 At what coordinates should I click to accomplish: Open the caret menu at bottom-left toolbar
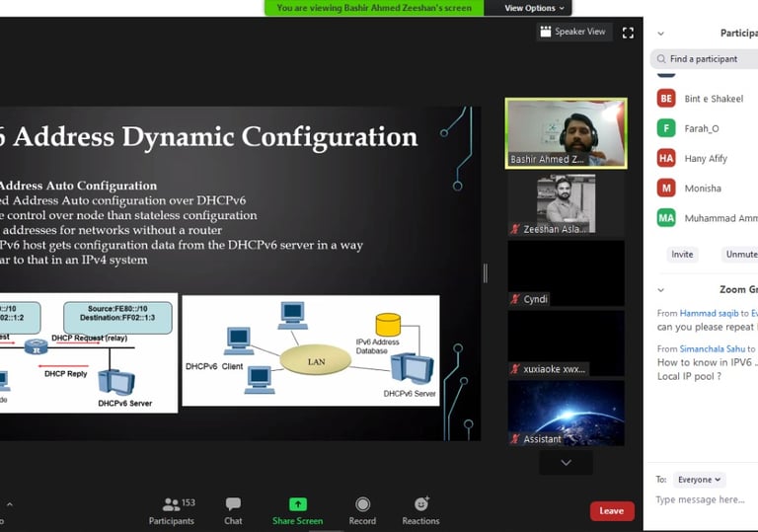click(x=10, y=504)
